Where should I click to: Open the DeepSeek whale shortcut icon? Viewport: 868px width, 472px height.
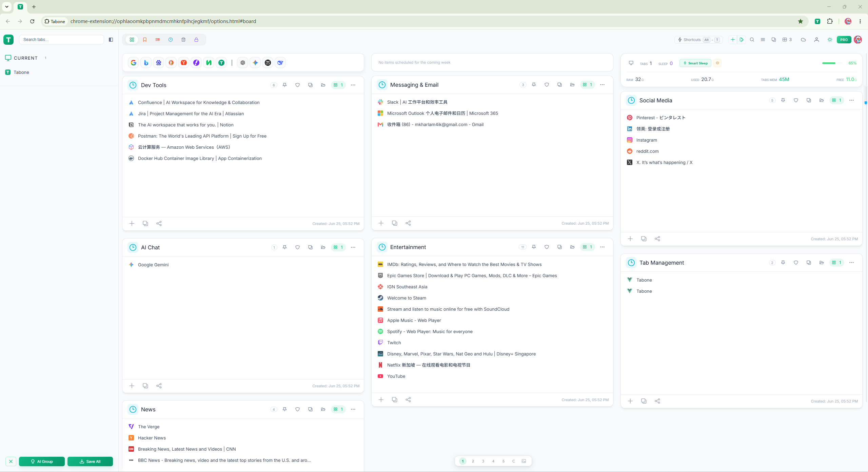pos(280,63)
